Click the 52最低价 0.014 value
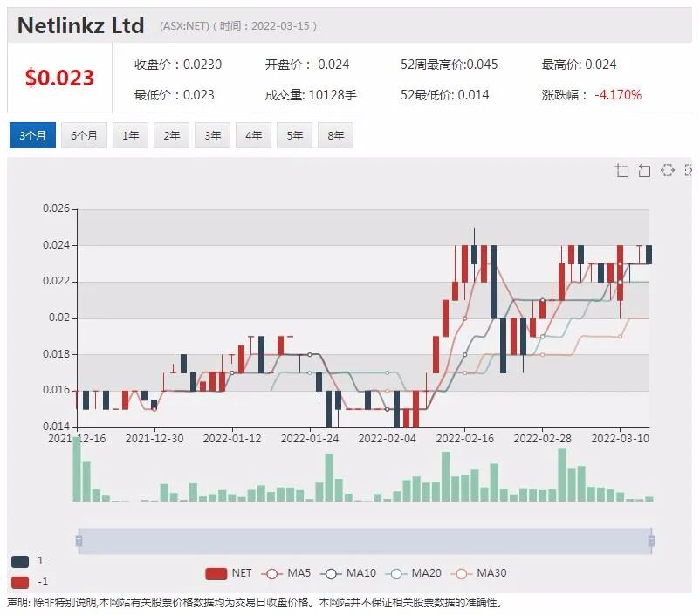The width and height of the screenshot is (700, 615). [x=444, y=95]
